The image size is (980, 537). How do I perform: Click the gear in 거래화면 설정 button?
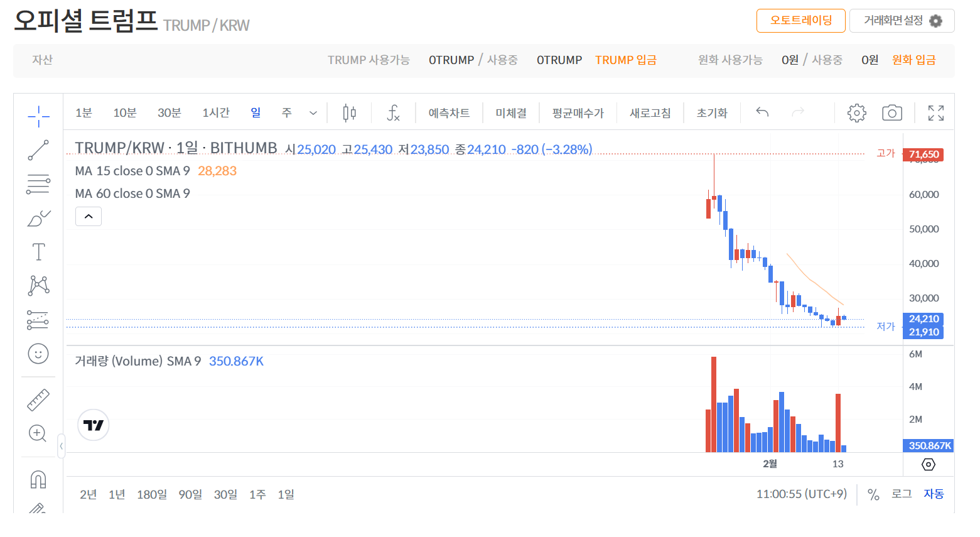(x=935, y=21)
